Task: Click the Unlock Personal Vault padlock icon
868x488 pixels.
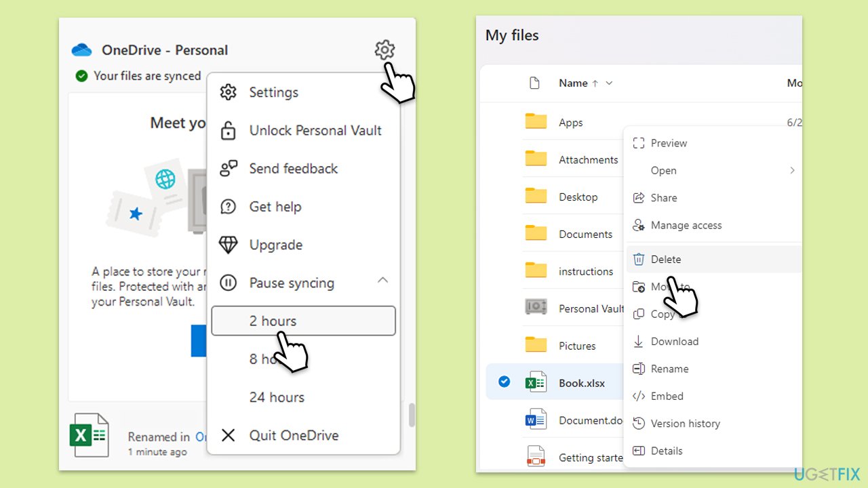Action: tap(229, 131)
